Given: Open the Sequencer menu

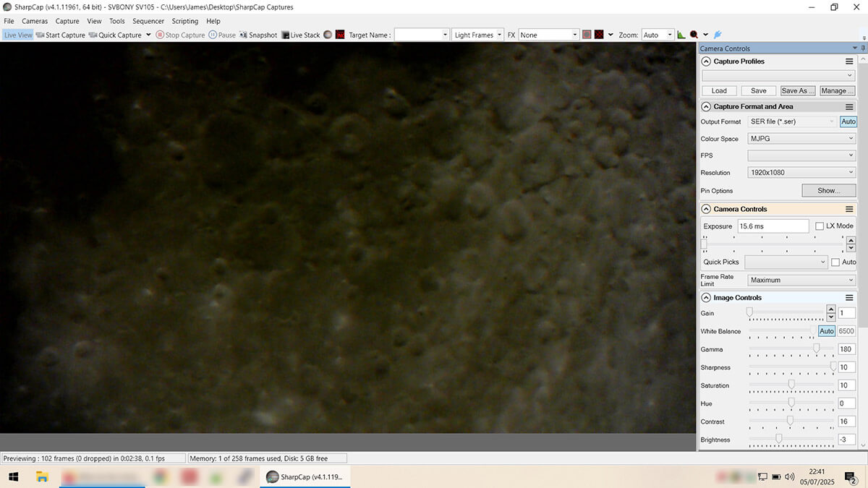Looking at the screenshot, I should (148, 21).
